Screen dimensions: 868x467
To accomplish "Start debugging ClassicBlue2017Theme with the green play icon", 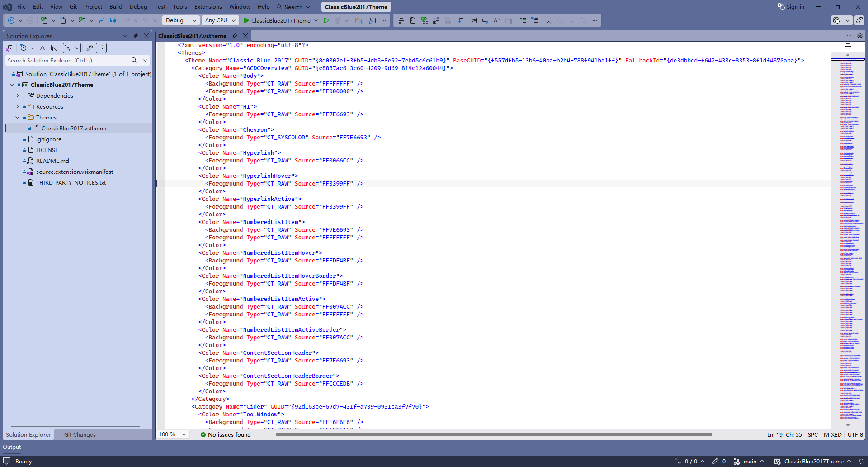I will pos(246,20).
